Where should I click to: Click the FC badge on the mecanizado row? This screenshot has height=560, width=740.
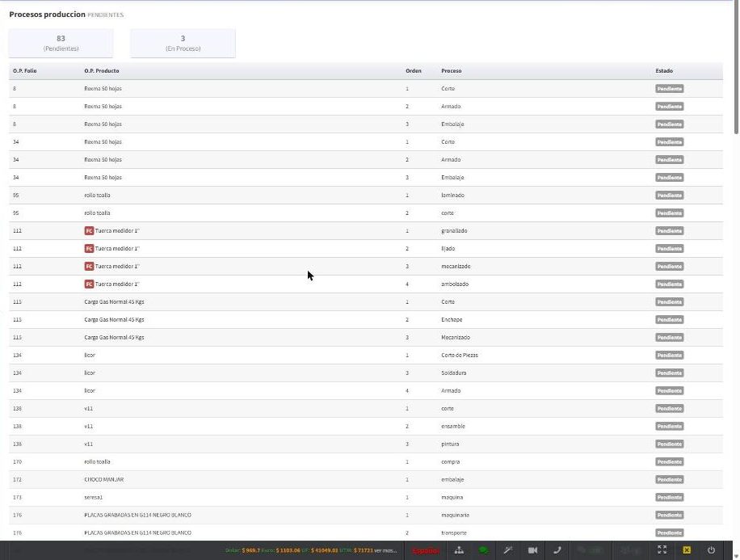pyautogui.click(x=89, y=267)
